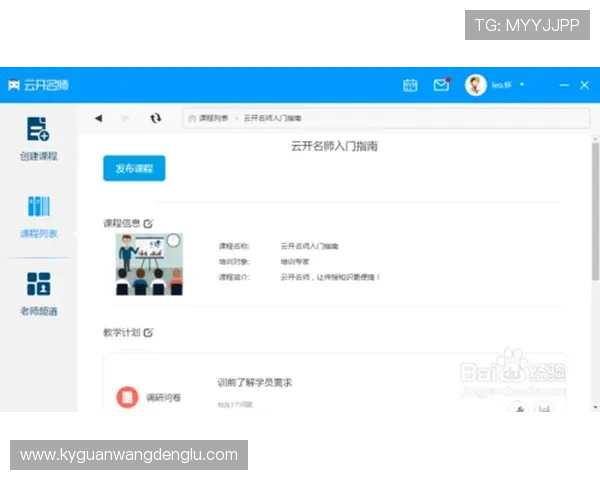Select 课程列表 in the sidebar

(38, 217)
